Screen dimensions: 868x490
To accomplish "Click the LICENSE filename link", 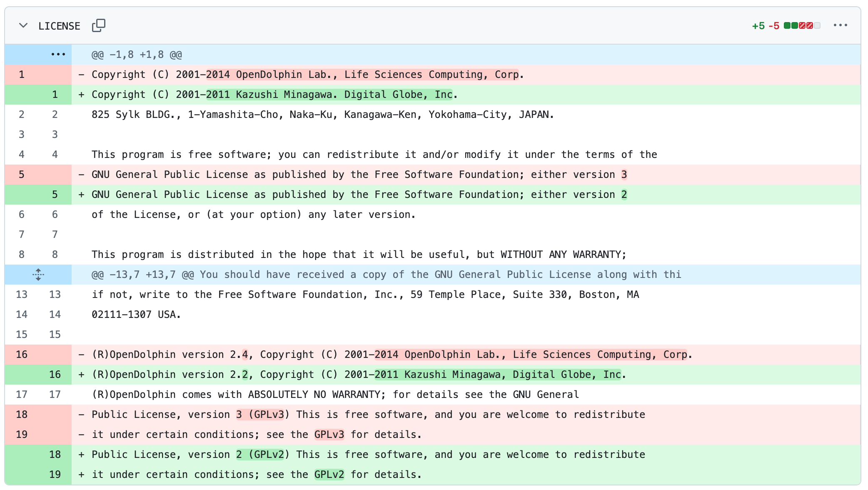I will click(x=59, y=26).
